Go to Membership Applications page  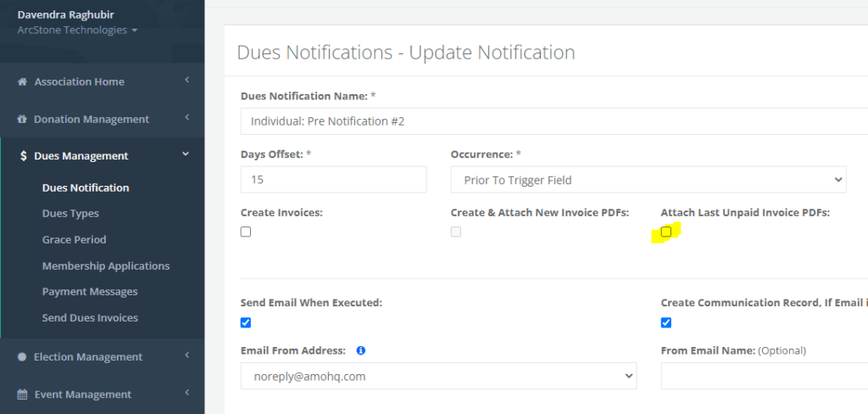(106, 266)
